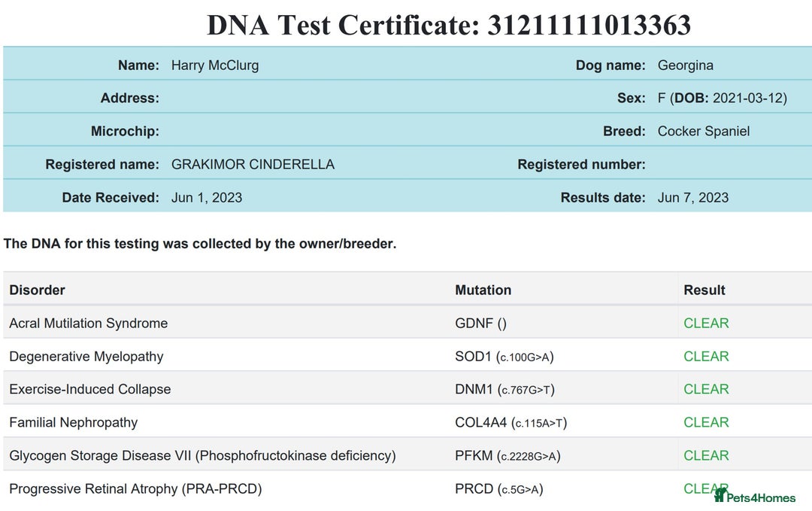Click the Results date value Jun 7, 2023
This screenshot has height=511, width=812.
pos(693,198)
